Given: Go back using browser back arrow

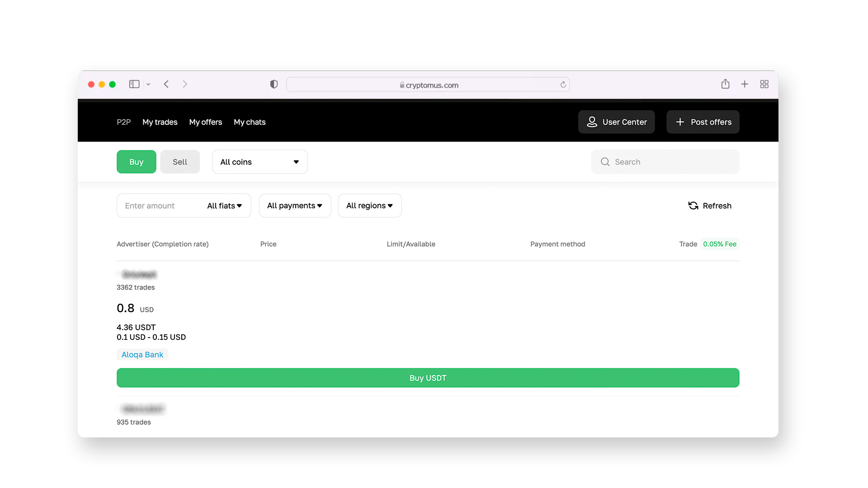Looking at the screenshot, I should click(x=166, y=84).
